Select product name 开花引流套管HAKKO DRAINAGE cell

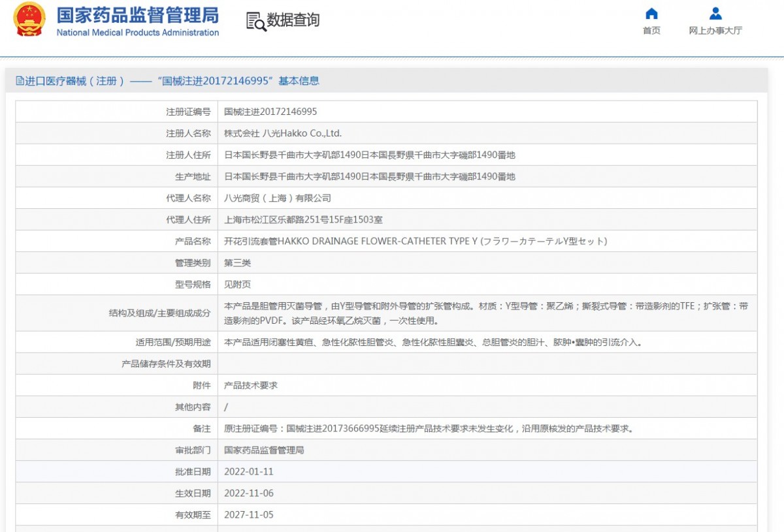(x=416, y=241)
